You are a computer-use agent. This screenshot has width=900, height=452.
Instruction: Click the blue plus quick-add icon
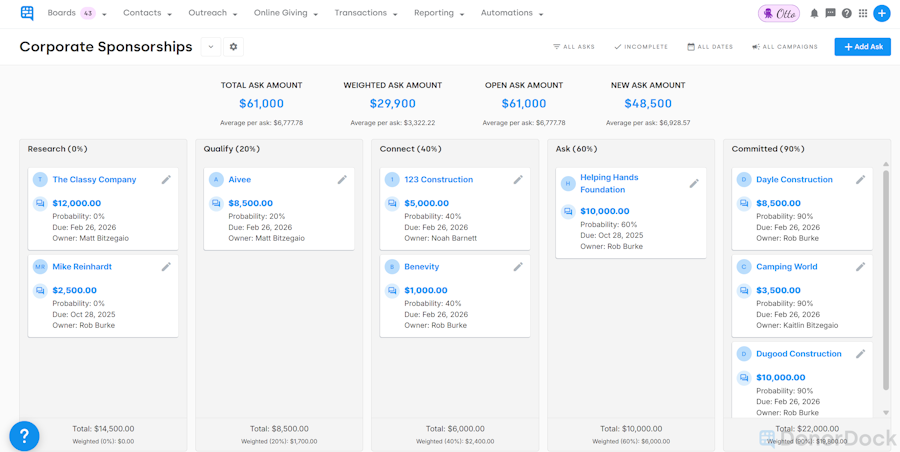click(x=881, y=14)
